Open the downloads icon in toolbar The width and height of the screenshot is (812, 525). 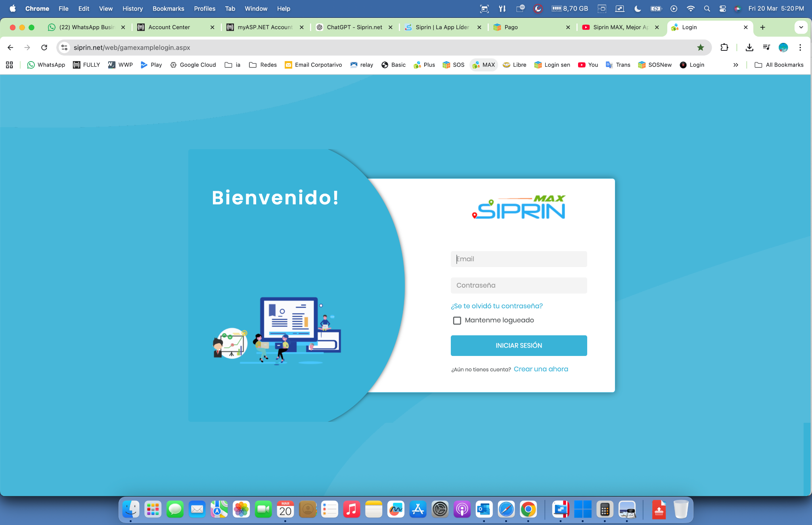749,48
